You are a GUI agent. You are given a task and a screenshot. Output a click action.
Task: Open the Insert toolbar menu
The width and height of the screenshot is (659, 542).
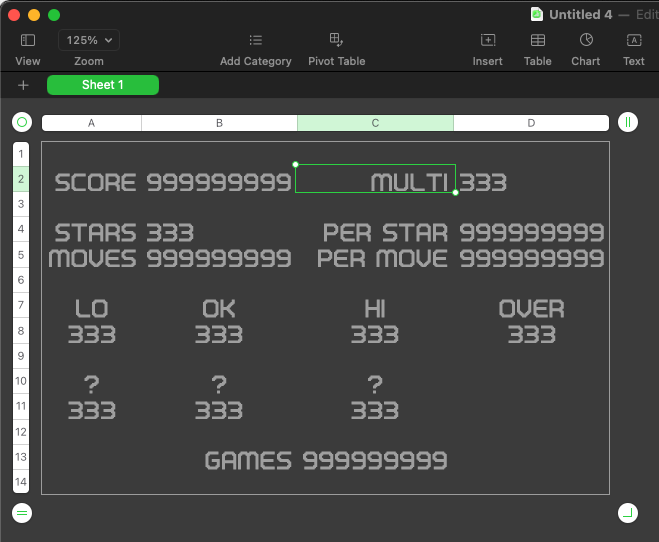click(x=488, y=40)
